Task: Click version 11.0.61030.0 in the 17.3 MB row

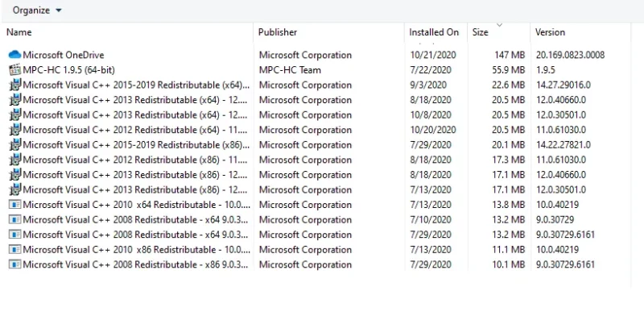Action: 560,160
